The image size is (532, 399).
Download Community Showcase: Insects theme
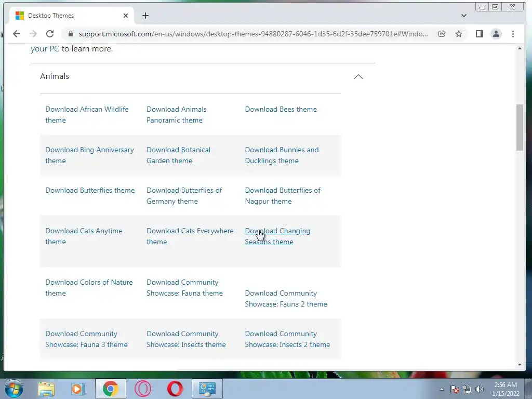pos(186,339)
